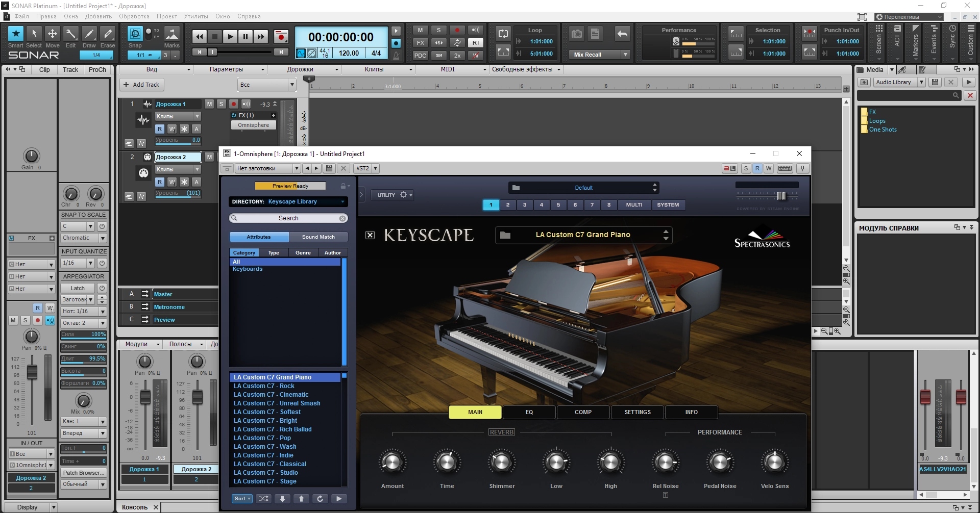Screen dimensions: 980x513
Task: Rewind transport to start
Action: coord(199,37)
